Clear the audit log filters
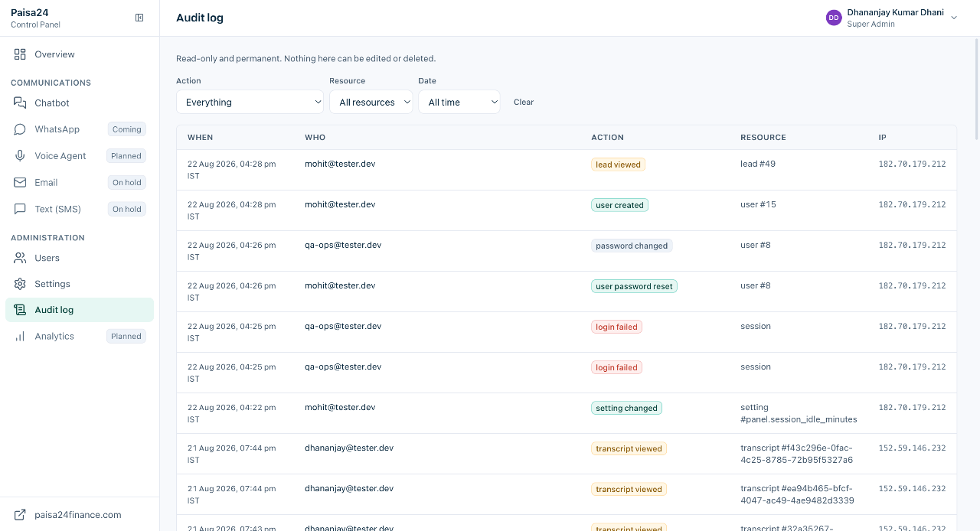Image resolution: width=980 pixels, height=531 pixels. click(x=524, y=102)
